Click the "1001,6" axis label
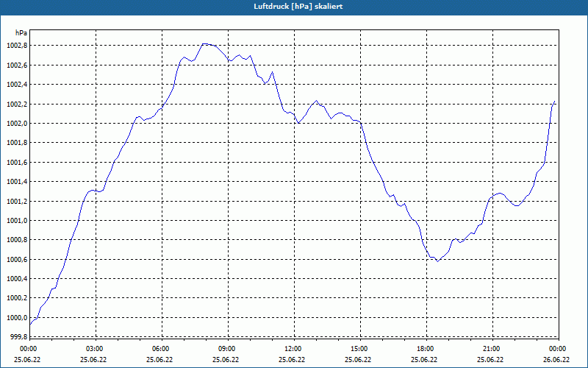 tap(17, 162)
